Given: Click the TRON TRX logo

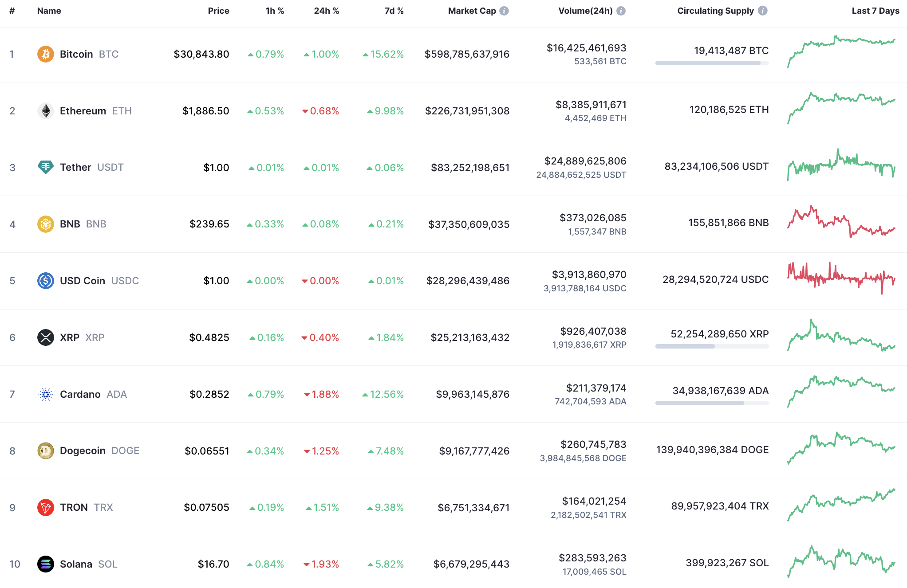Looking at the screenshot, I should click(46, 507).
